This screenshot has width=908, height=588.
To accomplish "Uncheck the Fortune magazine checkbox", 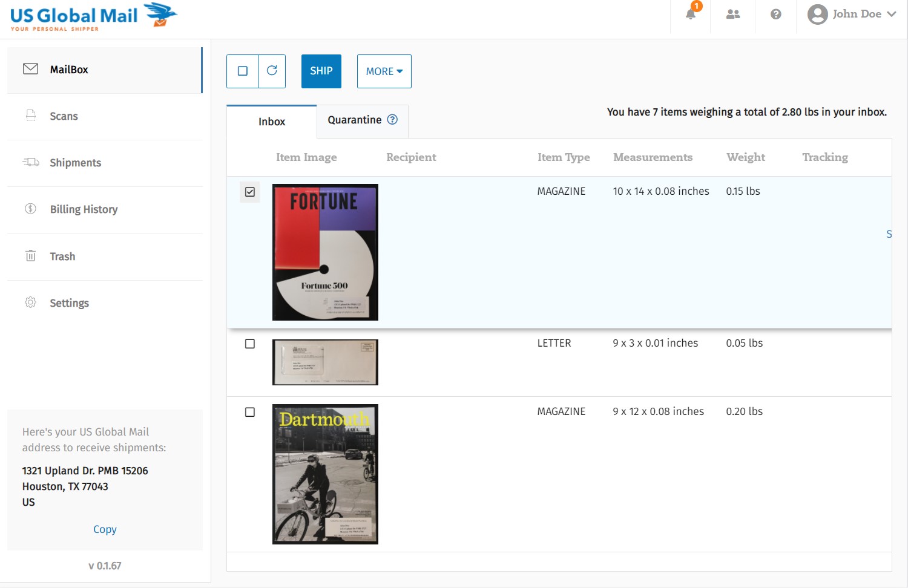I will click(250, 192).
